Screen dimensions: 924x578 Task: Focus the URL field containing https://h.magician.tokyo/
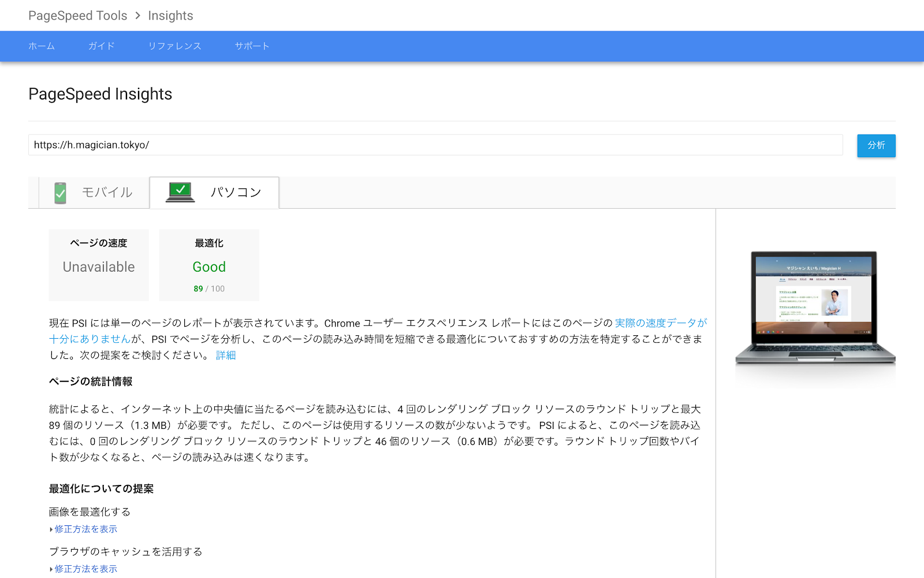pos(435,145)
